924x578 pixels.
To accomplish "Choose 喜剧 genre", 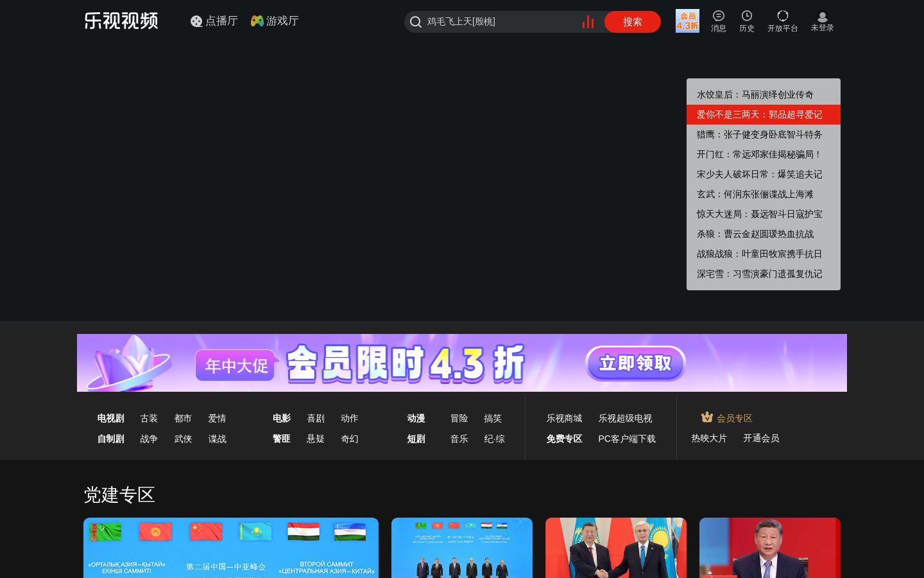I will click(316, 418).
